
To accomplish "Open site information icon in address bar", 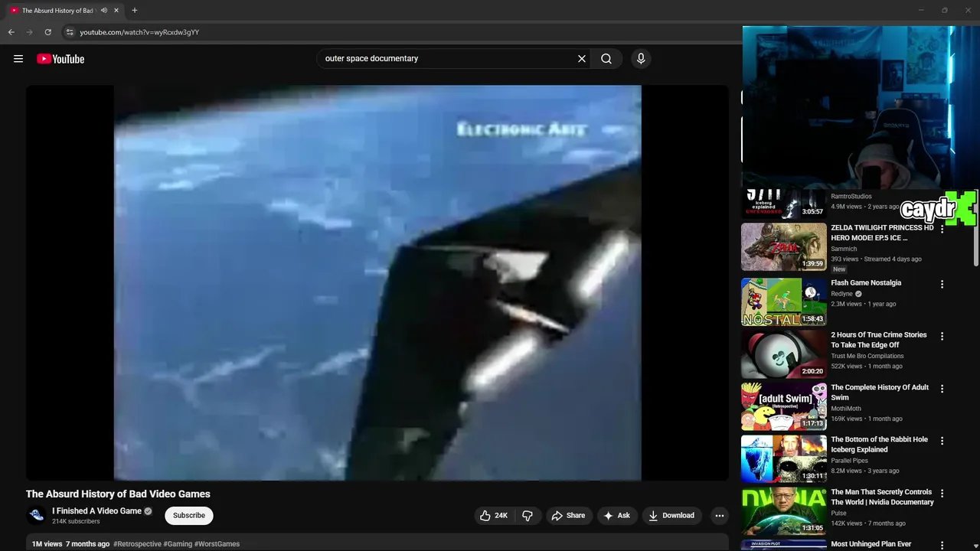I will [69, 32].
